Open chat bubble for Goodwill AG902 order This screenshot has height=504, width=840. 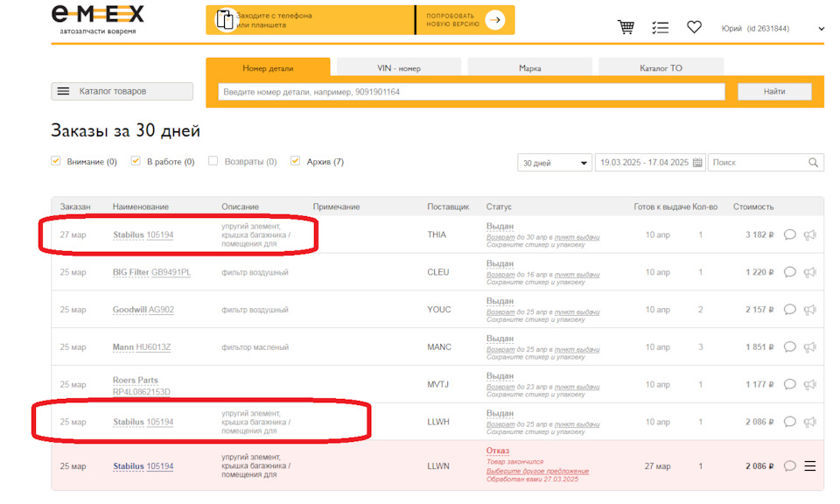tap(789, 310)
